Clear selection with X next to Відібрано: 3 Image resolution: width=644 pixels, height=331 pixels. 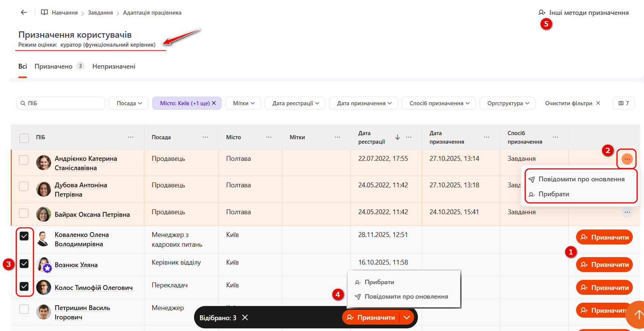click(x=245, y=318)
